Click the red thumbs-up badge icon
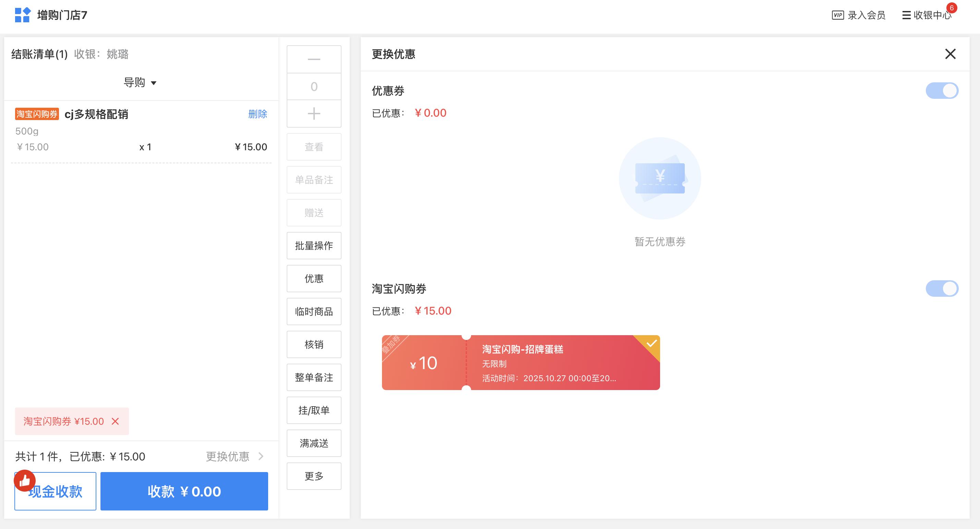This screenshot has height=529, width=980. tap(25, 481)
